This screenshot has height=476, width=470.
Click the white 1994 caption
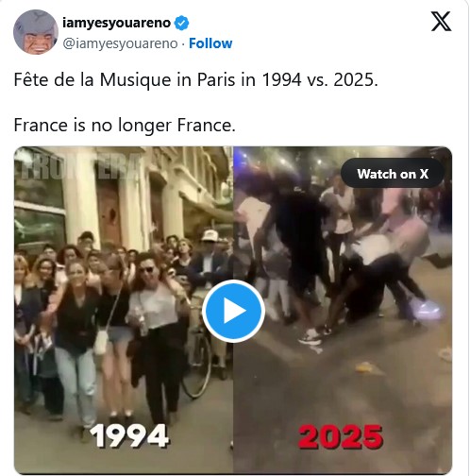[129, 435]
